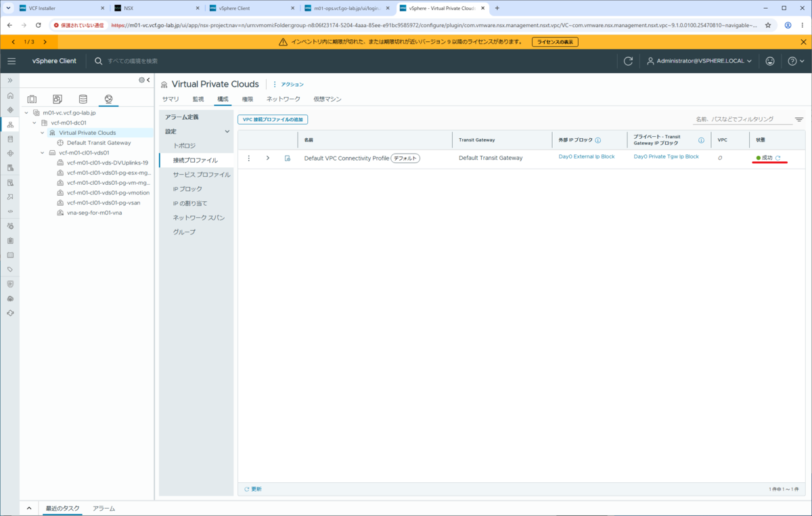
Task: Open アラーム定義 in the side menu
Action: [x=182, y=117]
